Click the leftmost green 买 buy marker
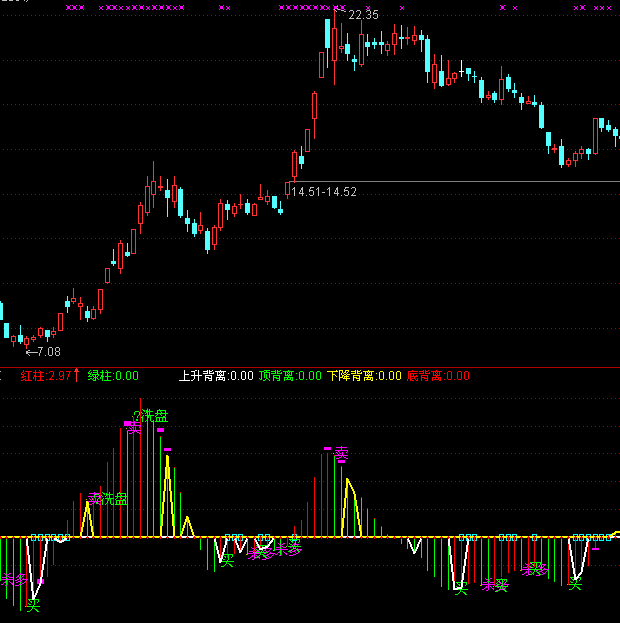620x623 pixels. click(33, 606)
